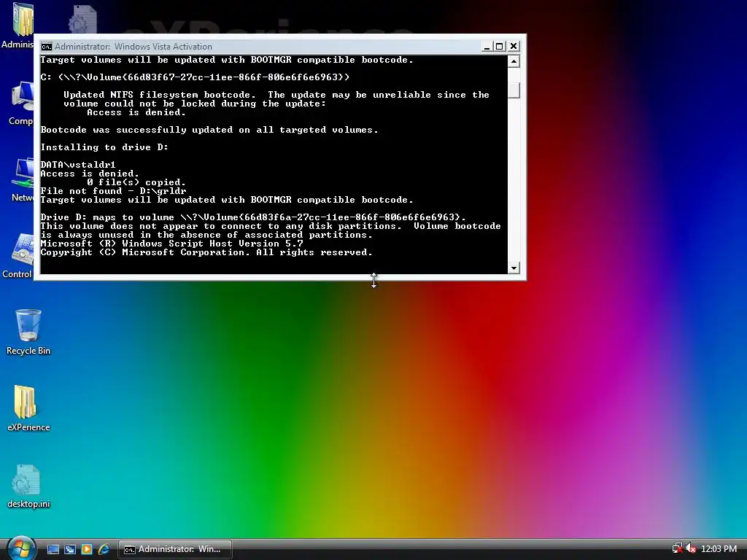
Task: Click the line "File not found - D:\grldr"
Action: click(113, 191)
